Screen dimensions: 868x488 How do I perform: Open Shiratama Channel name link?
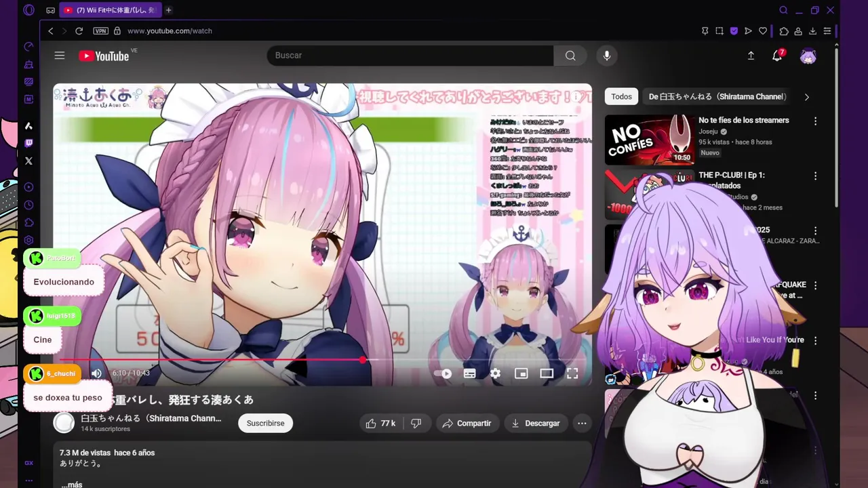[151, 418]
